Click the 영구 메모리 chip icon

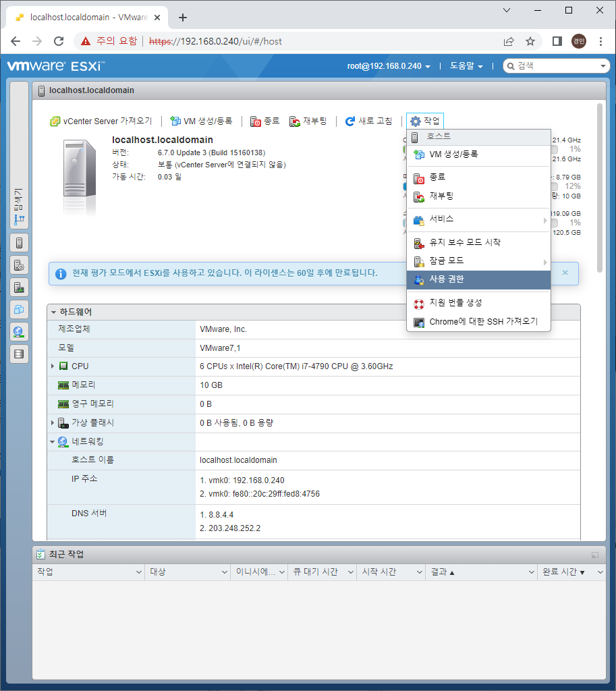click(63, 404)
